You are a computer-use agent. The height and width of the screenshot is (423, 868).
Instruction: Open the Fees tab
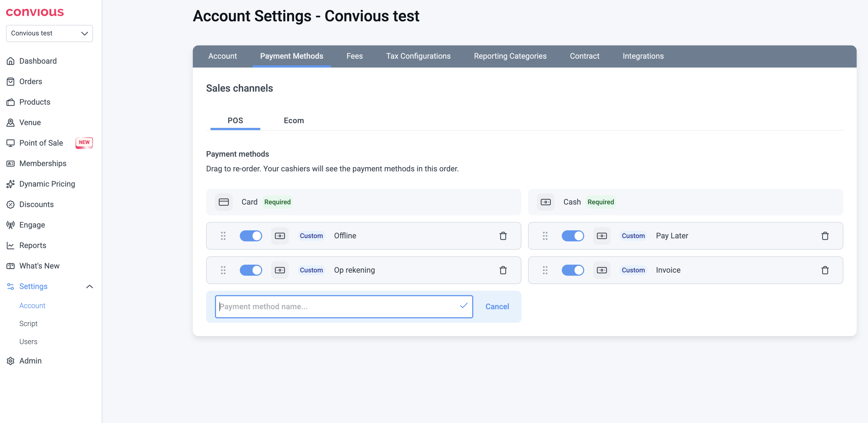point(355,56)
